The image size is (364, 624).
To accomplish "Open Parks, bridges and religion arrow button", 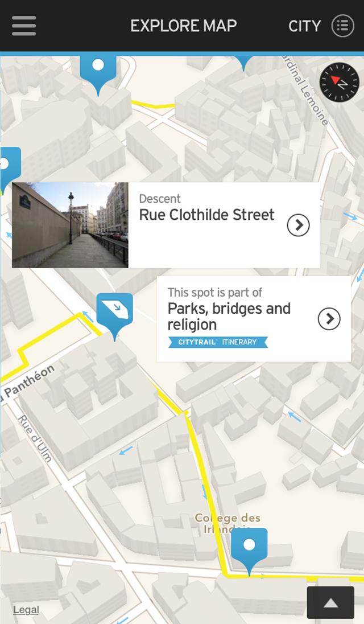I will [329, 319].
